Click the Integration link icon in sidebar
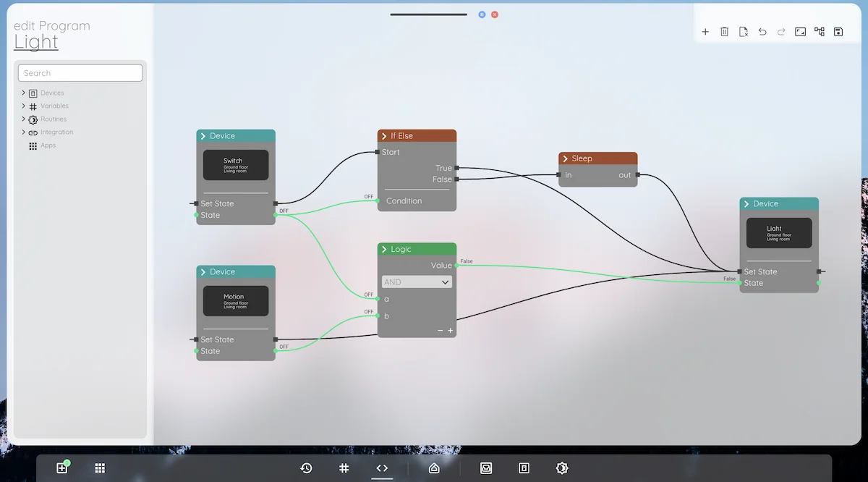This screenshot has height=482, width=868. (33, 132)
